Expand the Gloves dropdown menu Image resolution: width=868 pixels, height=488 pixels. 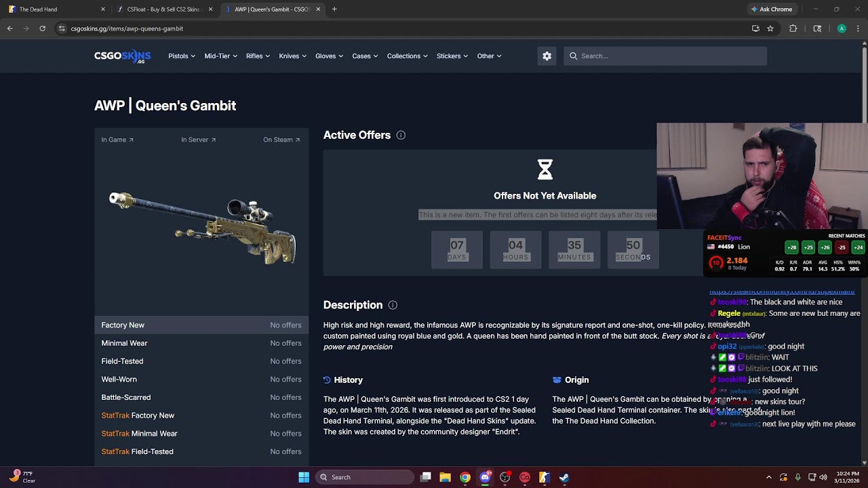tap(329, 56)
